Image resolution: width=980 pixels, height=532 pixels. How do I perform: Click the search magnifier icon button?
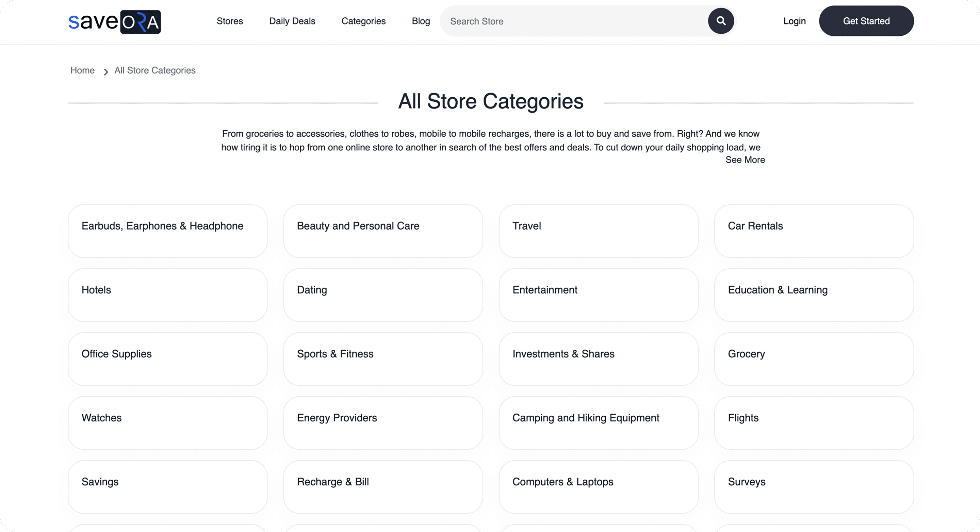point(721,21)
